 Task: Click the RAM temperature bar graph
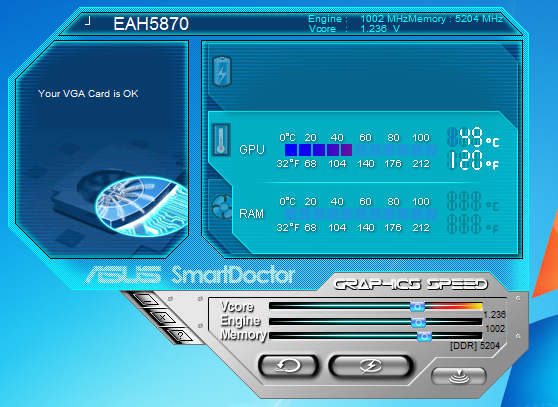[x=361, y=214]
